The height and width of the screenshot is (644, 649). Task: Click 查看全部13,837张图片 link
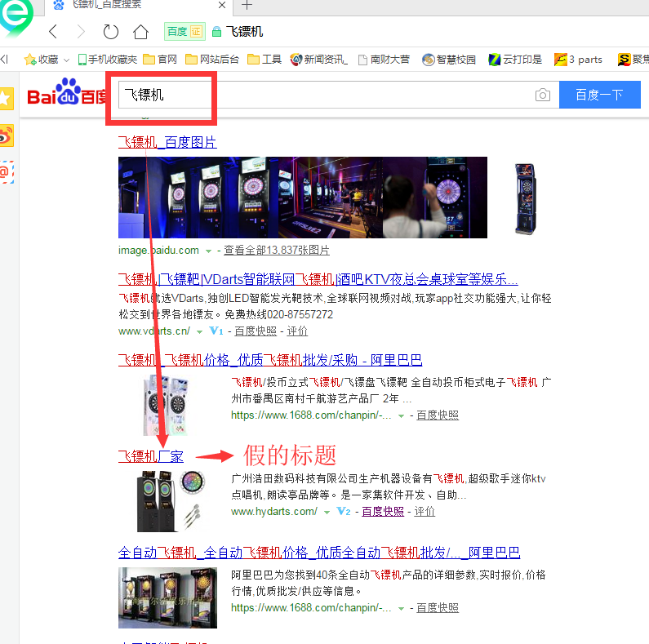277,250
